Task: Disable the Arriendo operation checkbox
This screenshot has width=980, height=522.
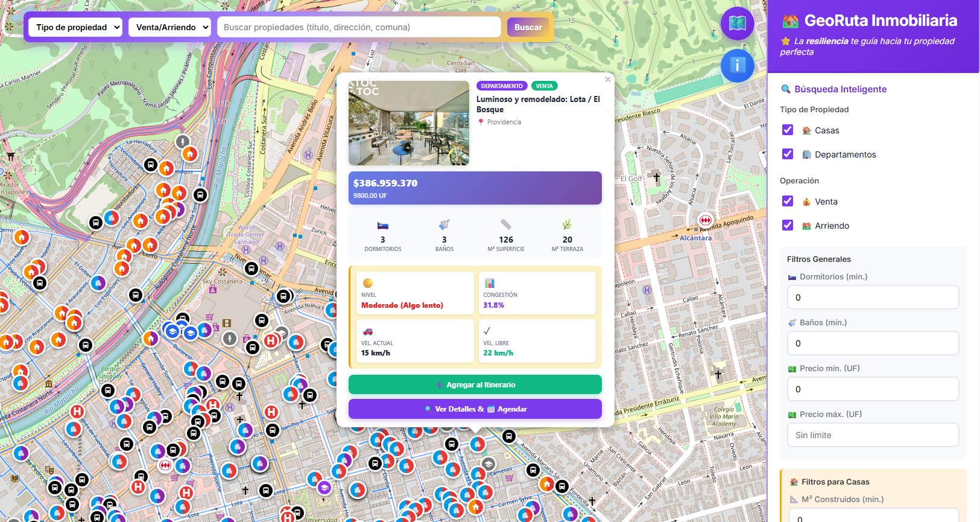Action: [788, 225]
